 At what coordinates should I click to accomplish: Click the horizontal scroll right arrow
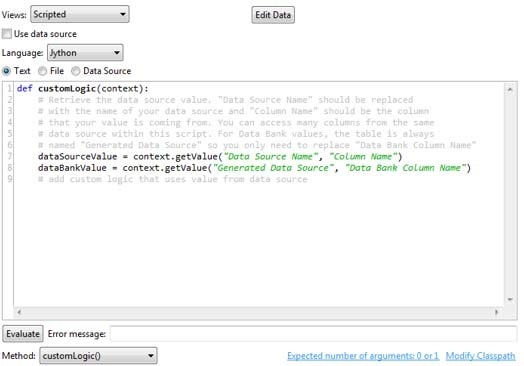click(x=496, y=312)
